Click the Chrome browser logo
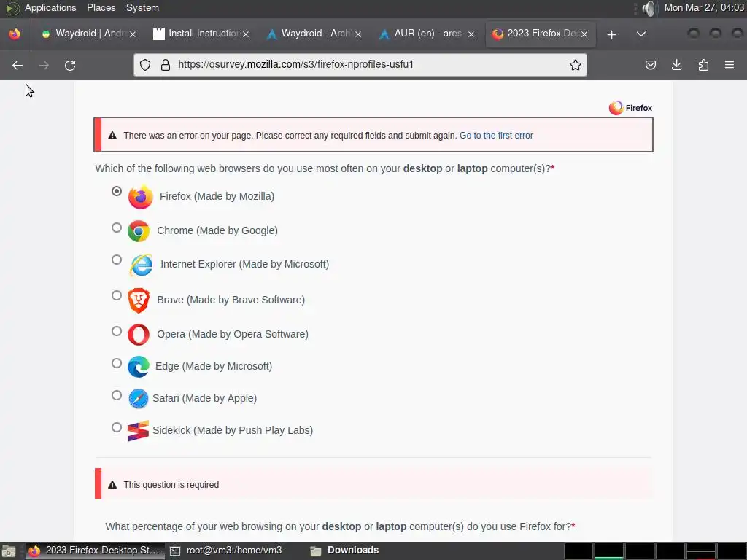This screenshot has width=747, height=560. point(139,231)
